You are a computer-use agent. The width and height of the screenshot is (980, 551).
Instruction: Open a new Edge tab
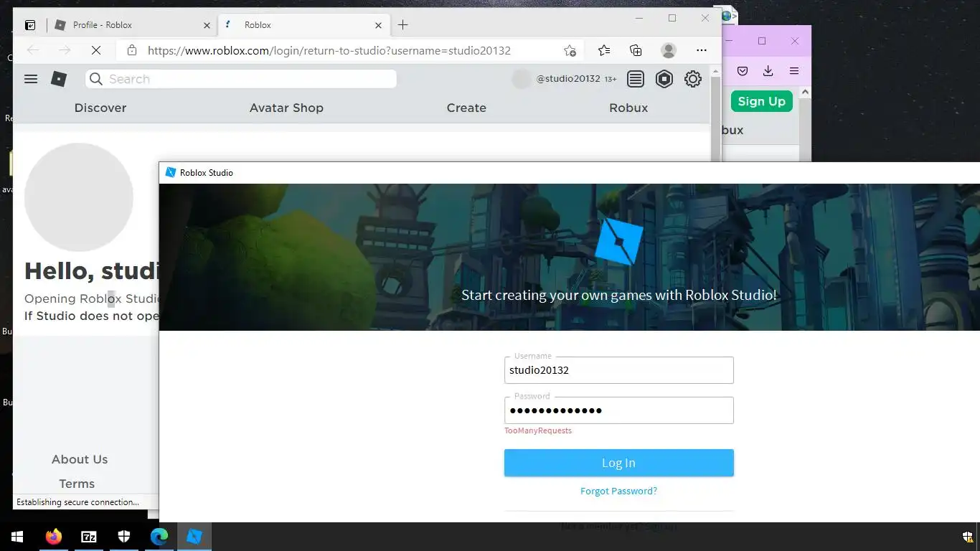(x=403, y=25)
